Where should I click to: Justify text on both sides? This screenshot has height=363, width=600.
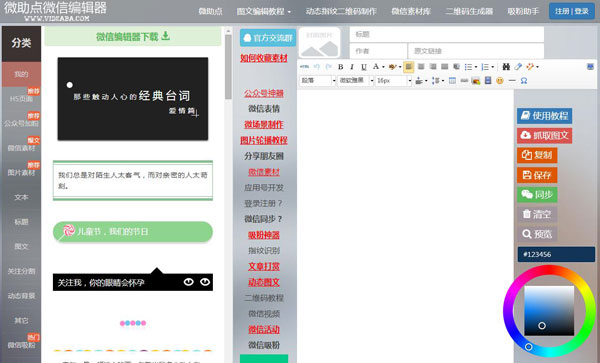[x=445, y=67]
